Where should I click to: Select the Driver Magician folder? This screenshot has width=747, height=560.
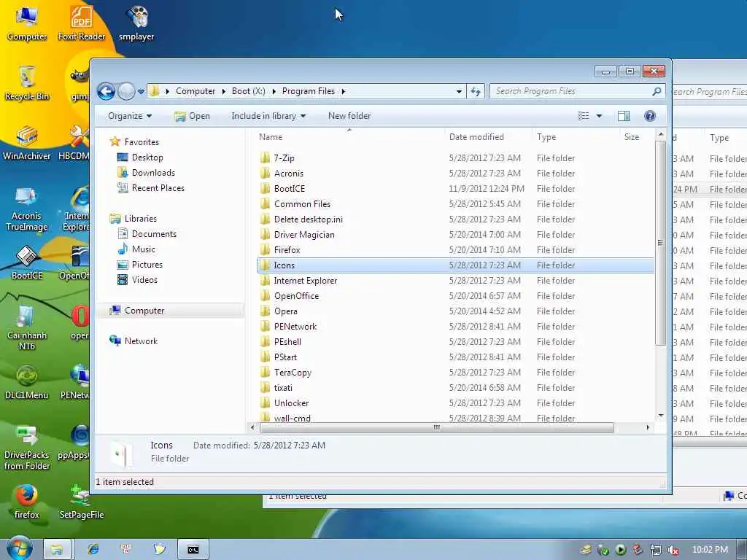click(455, 234)
